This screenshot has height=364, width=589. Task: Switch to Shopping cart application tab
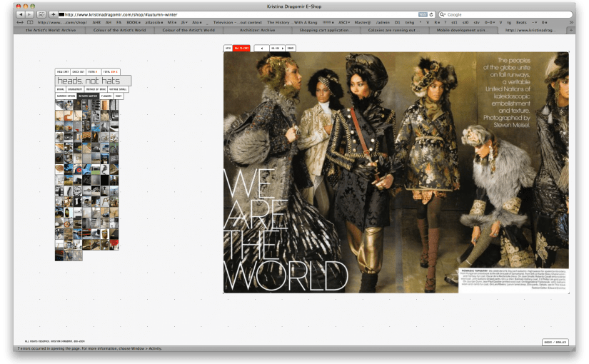point(326,30)
